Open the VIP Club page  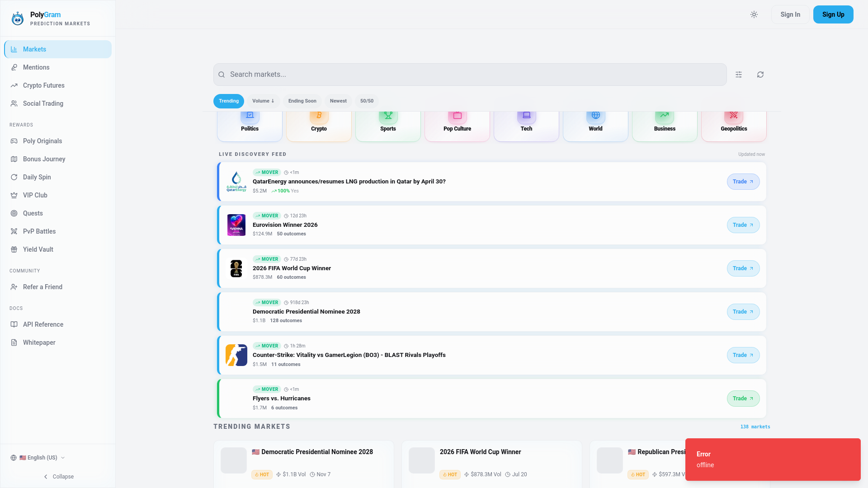coord(58,195)
